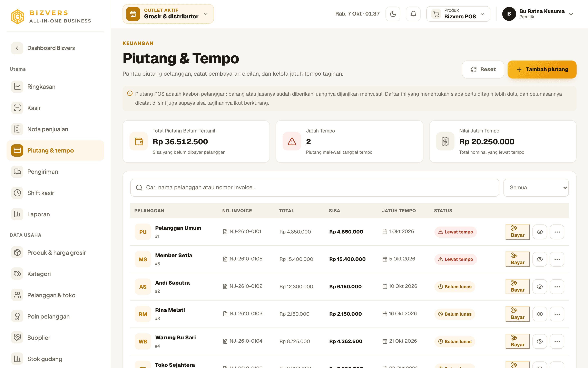588x368 pixels.
Task: Click the Jatuh Tempo warning triangle icon
Action: pyautogui.click(x=292, y=141)
